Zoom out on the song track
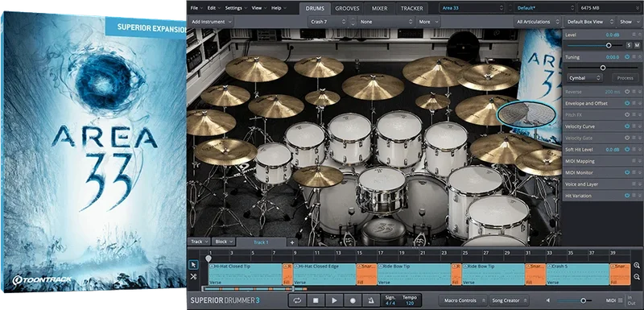 coord(637,277)
